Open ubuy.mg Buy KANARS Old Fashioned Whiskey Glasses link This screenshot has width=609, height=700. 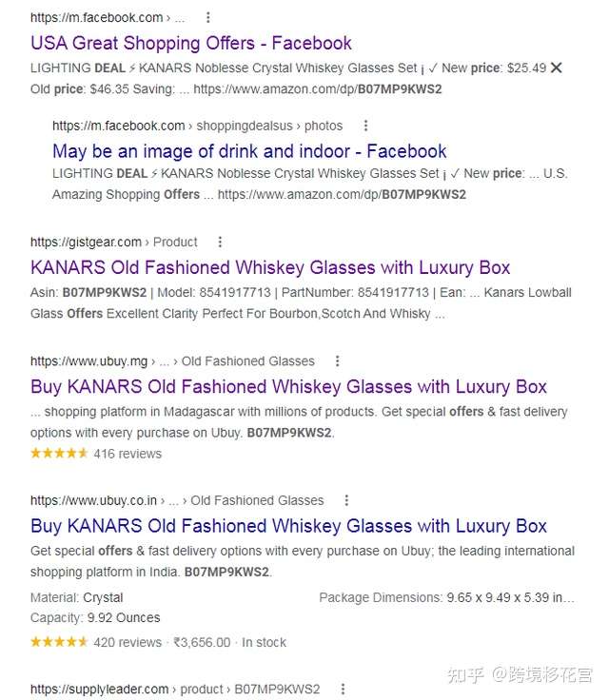pyautogui.click(x=288, y=386)
